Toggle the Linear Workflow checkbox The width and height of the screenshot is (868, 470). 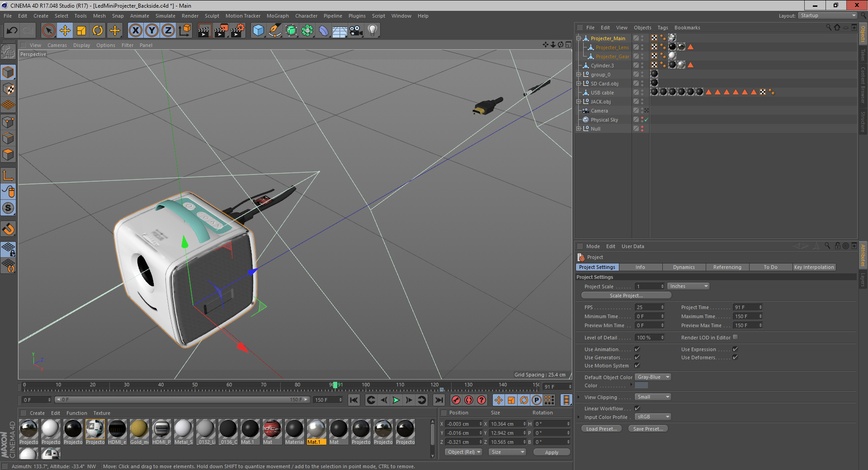[637, 409]
